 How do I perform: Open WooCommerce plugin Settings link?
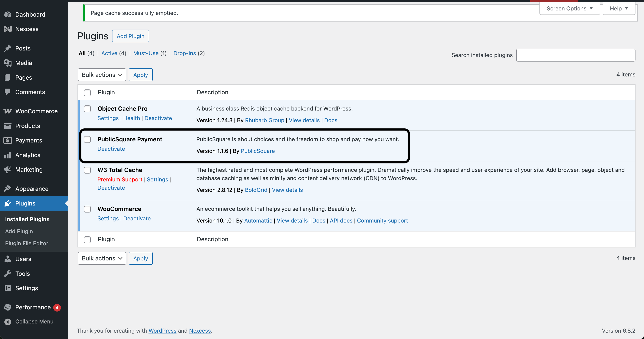point(108,218)
